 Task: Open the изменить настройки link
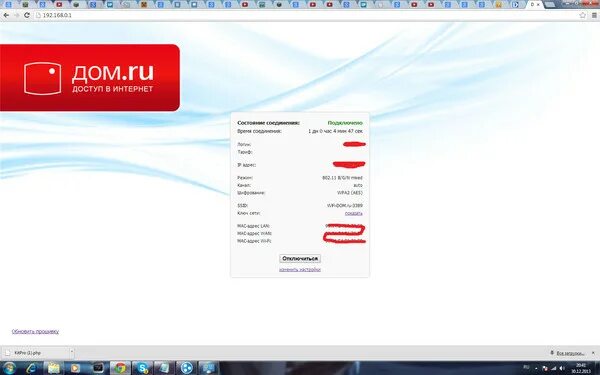300,270
